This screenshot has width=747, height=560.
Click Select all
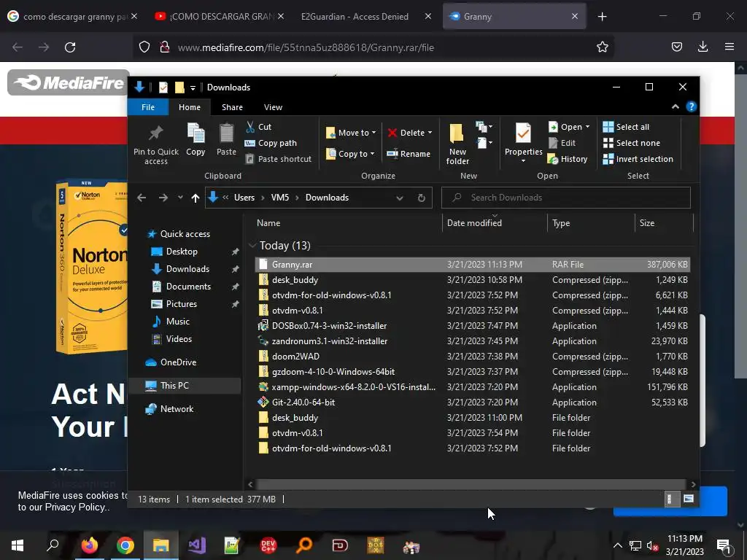[626, 127]
